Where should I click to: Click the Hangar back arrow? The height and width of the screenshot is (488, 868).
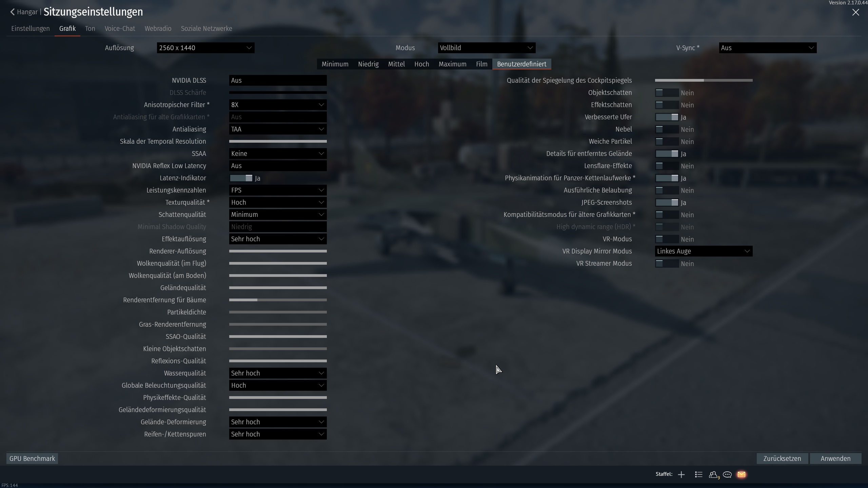[13, 12]
